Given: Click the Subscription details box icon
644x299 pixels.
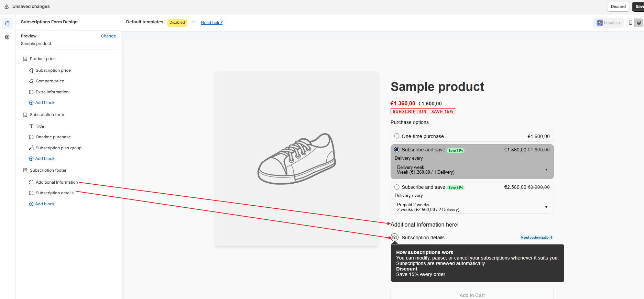Looking at the screenshot, I should 395,237.
